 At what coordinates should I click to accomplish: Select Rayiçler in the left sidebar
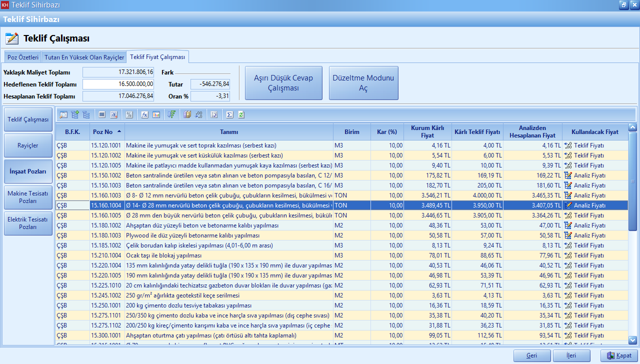coord(28,145)
